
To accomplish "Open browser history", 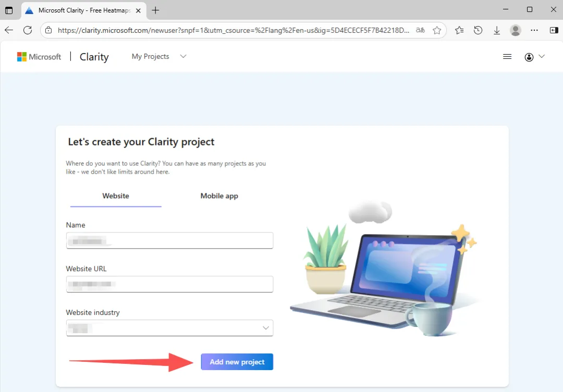I will point(478,30).
